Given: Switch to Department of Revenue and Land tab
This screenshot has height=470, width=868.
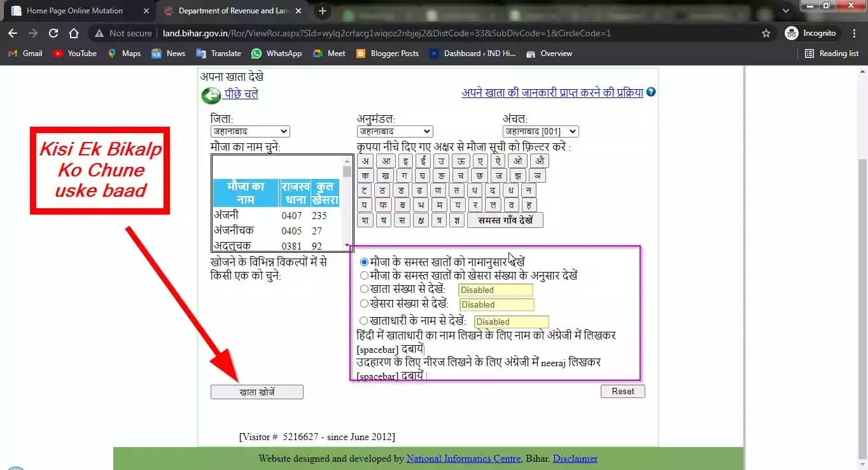Looking at the screenshot, I should (226, 11).
